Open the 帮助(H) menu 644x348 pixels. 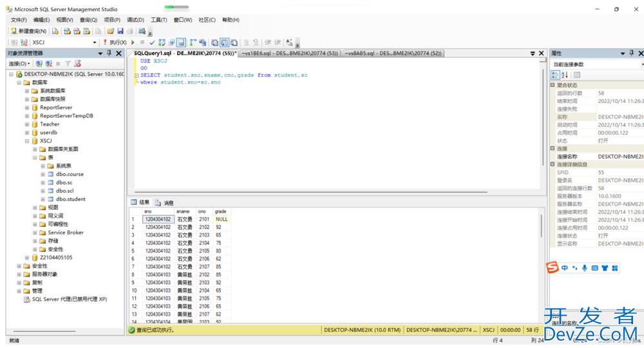[x=231, y=20]
